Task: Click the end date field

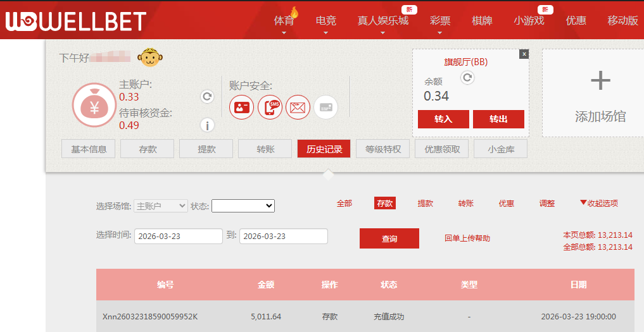Action: tap(284, 237)
